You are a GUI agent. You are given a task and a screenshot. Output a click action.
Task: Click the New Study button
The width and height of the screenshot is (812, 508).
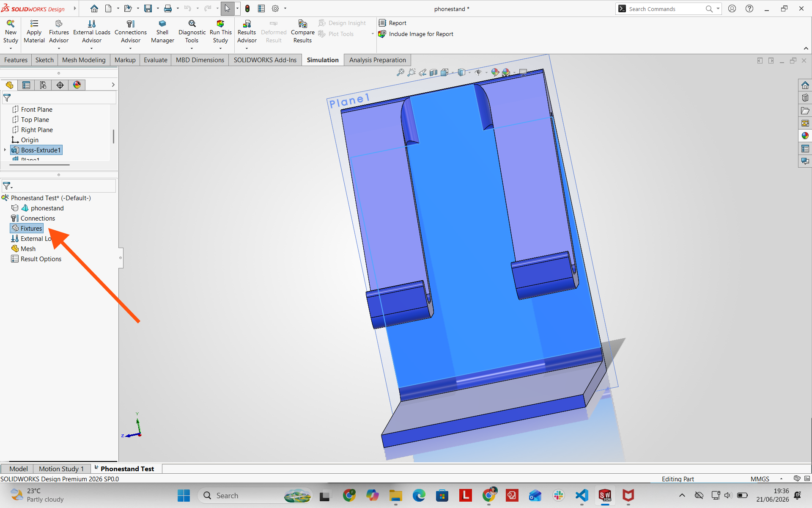11,32
